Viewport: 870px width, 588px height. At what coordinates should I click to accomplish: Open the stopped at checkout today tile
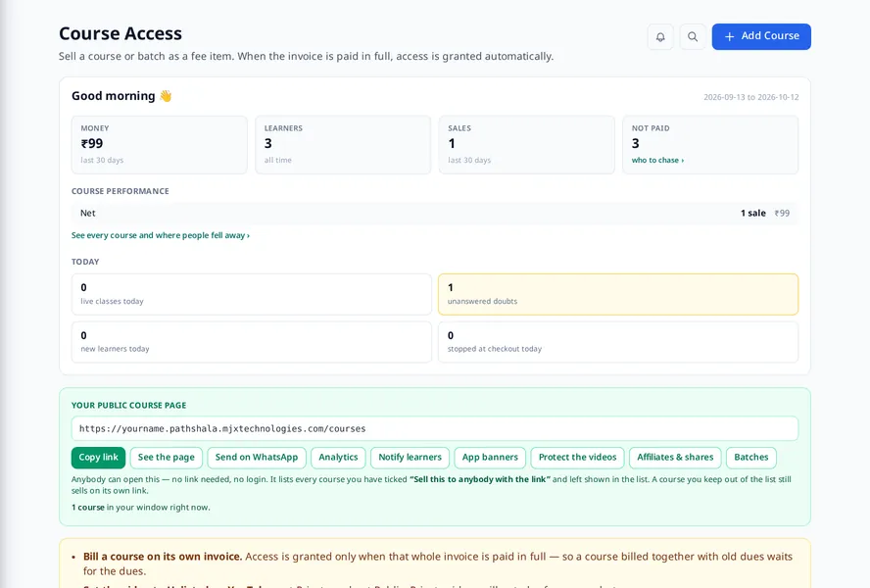pyautogui.click(x=618, y=342)
